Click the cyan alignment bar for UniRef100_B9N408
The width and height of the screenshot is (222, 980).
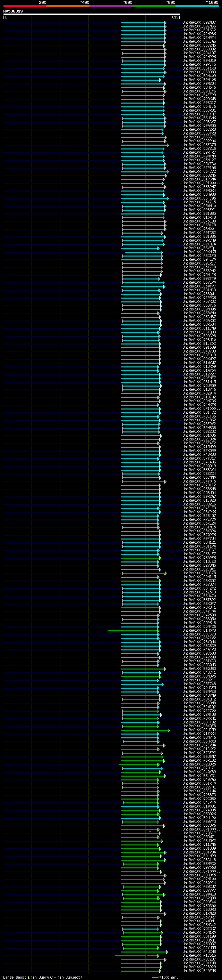(x=141, y=80)
